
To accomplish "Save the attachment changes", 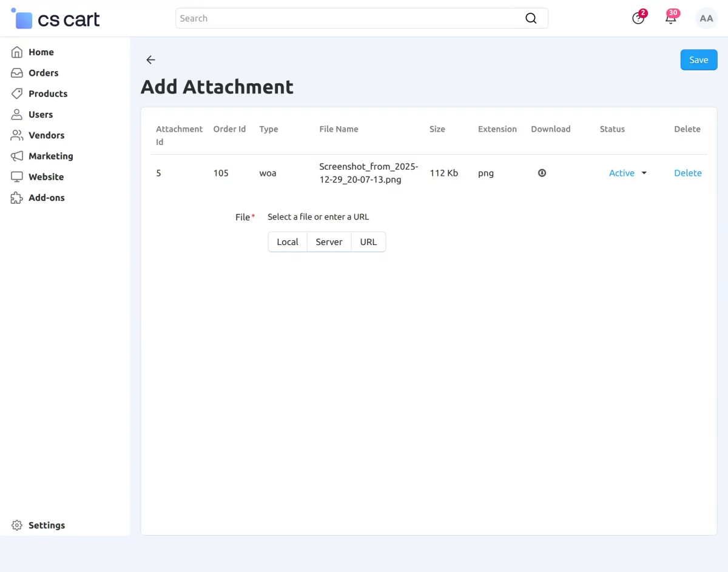I will pos(698,59).
